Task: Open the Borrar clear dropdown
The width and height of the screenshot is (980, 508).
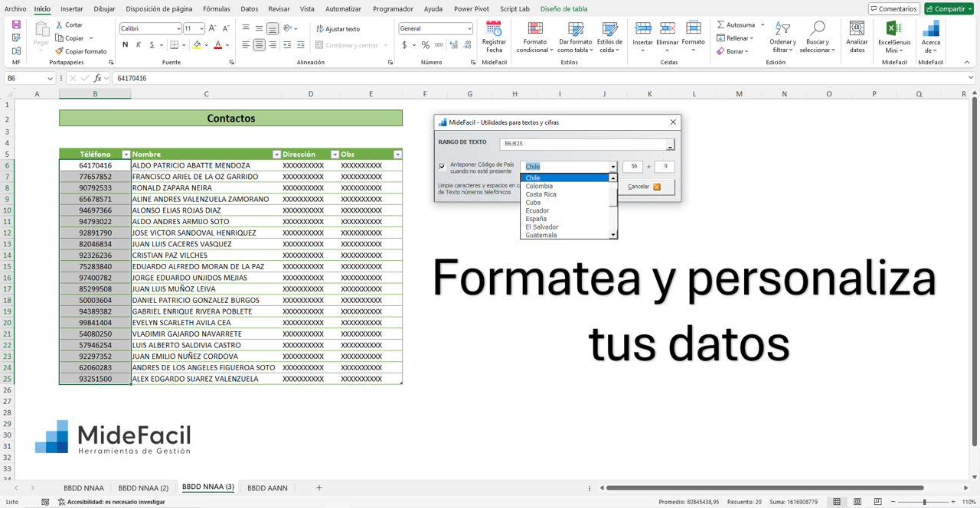Action: click(733, 51)
